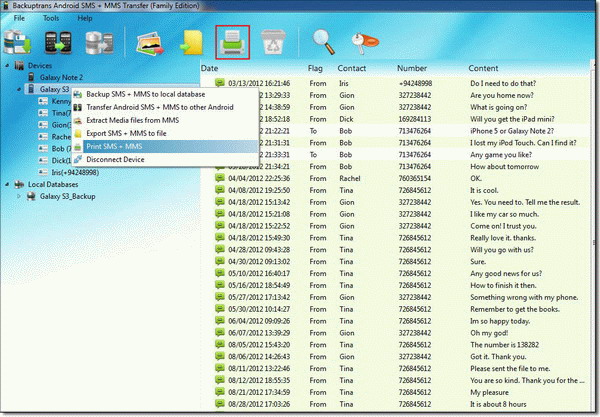The width and height of the screenshot is (600, 417).
Task: Select message "Do I need to do that?"
Action: point(503,83)
